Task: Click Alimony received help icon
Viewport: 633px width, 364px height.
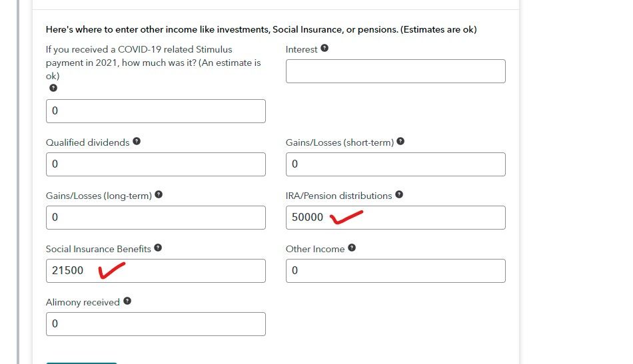Action: (x=127, y=301)
